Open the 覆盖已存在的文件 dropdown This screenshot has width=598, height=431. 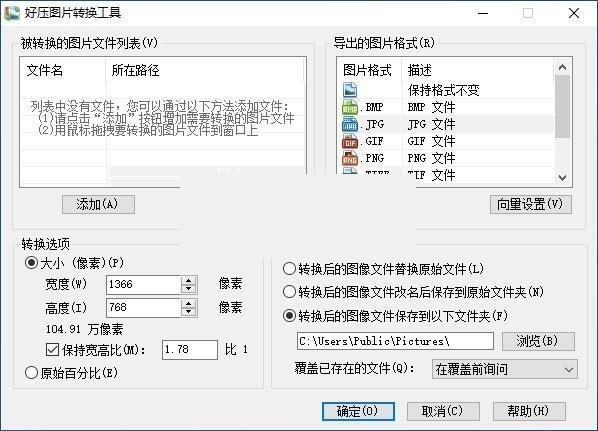tap(505, 369)
